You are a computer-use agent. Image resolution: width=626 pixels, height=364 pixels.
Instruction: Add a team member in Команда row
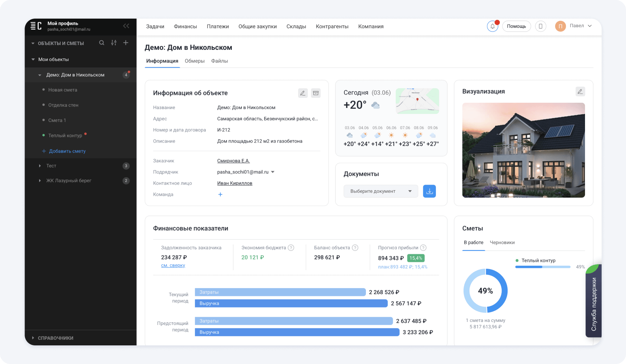coord(220,194)
